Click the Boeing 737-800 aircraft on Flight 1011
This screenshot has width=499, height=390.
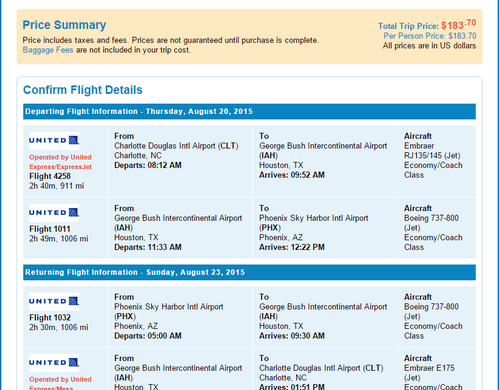[431, 223]
